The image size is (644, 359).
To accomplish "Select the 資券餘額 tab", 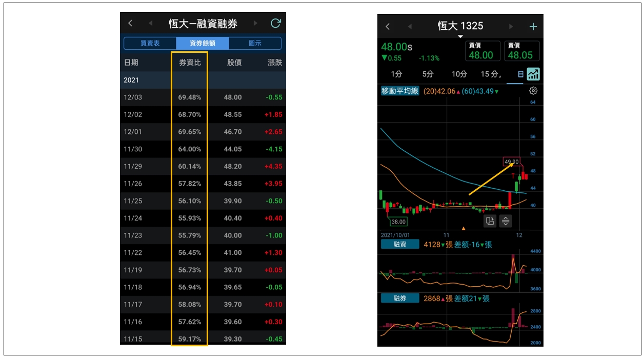I will pyautogui.click(x=202, y=43).
